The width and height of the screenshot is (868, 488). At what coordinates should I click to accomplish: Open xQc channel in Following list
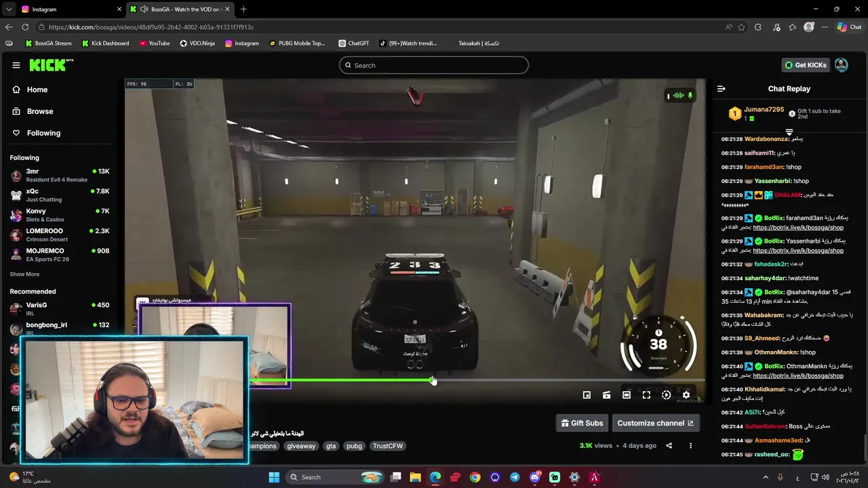(x=60, y=195)
